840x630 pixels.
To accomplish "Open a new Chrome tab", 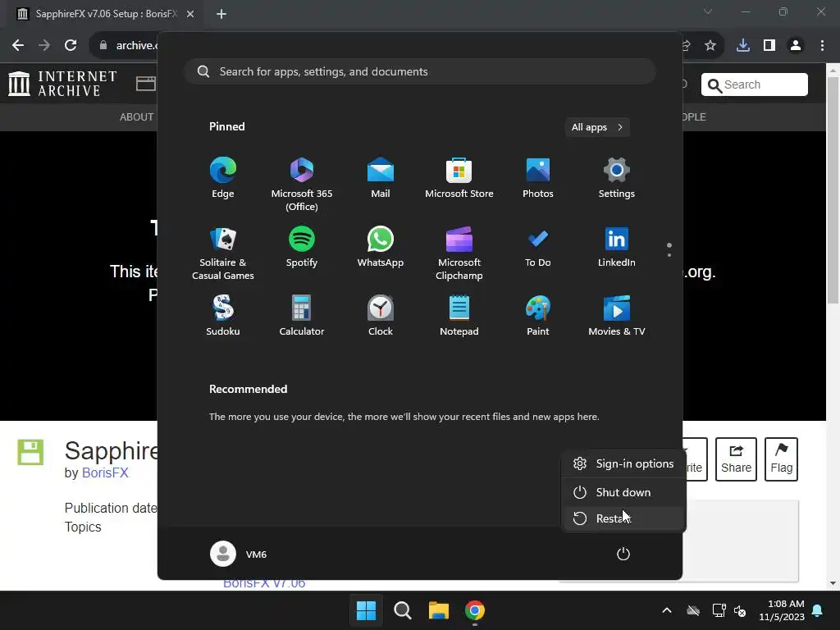I will 221,14.
